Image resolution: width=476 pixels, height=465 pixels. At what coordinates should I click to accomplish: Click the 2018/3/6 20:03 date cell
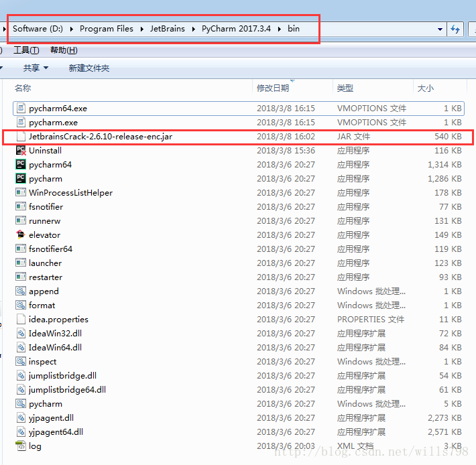point(286,446)
